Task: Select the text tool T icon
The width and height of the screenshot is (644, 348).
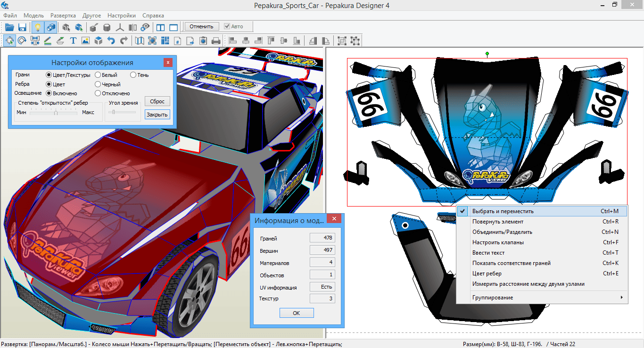Action: [x=73, y=41]
